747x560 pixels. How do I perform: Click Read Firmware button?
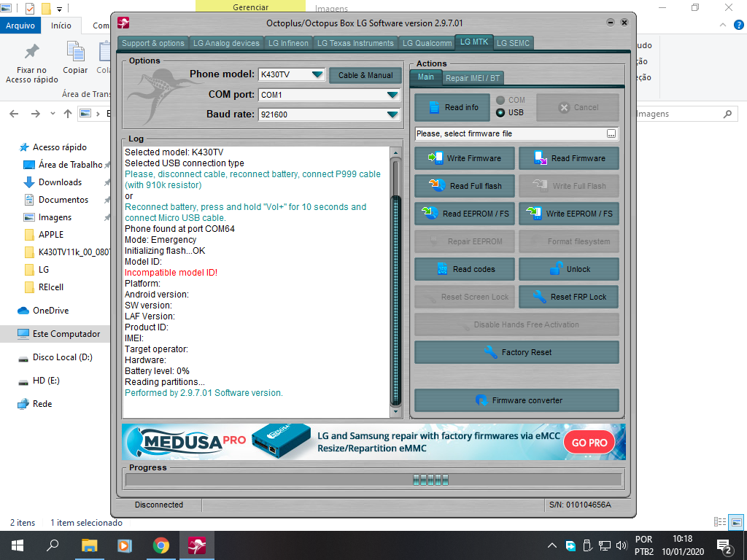click(569, 158)
